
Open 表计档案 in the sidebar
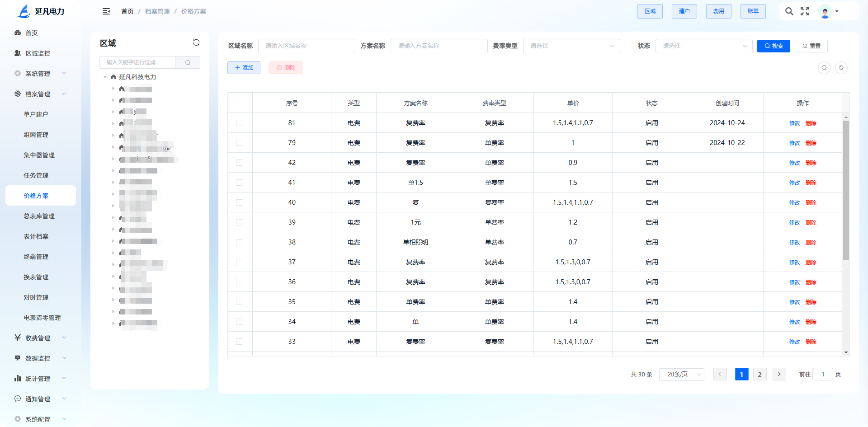(36, 236)
